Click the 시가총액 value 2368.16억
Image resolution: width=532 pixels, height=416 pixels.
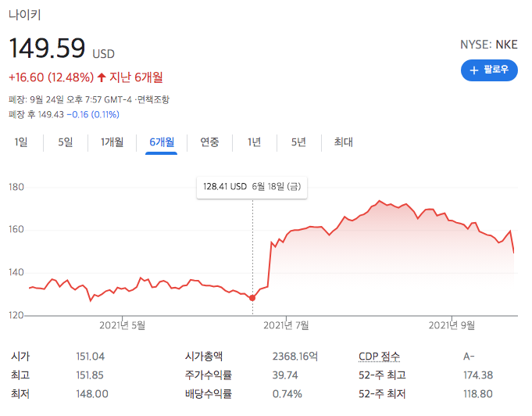295,357
